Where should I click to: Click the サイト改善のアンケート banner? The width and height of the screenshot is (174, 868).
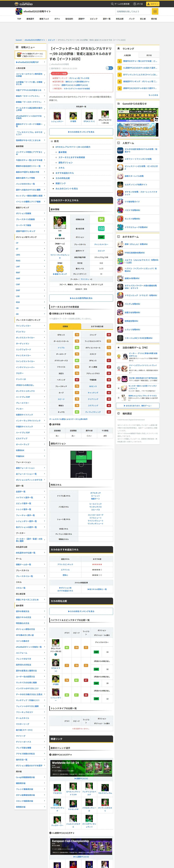point(30,55)
